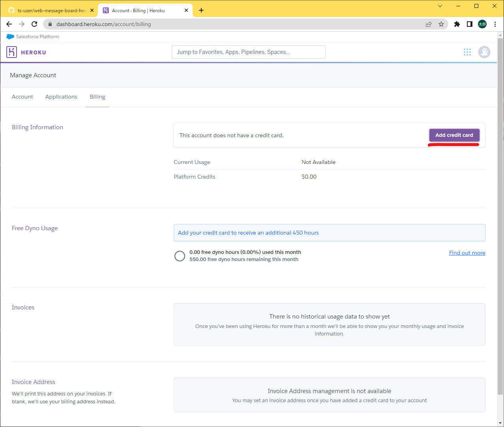Click the Not Available usage value

tap(319, 162)
